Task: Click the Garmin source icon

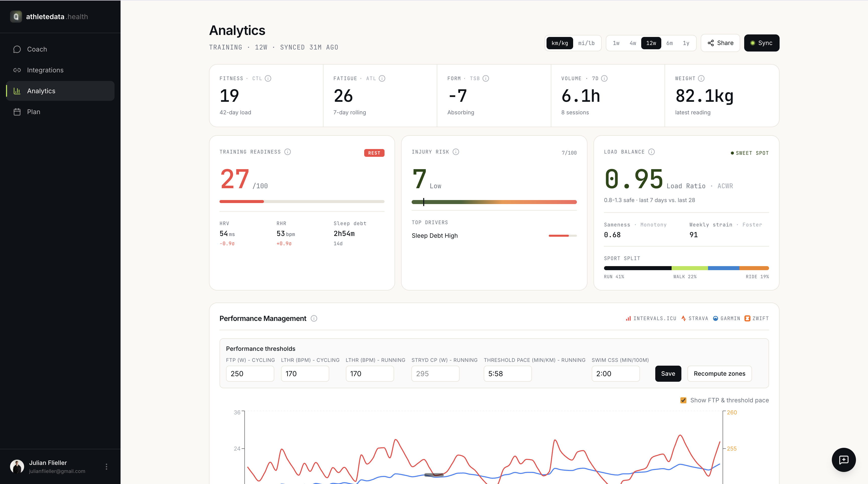Action: [715, 318]
